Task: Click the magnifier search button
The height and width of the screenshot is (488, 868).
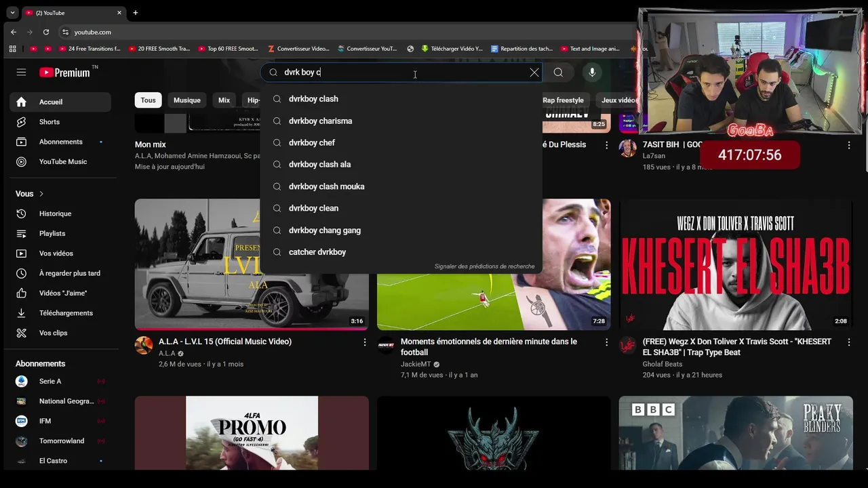Action: [558, 73]
